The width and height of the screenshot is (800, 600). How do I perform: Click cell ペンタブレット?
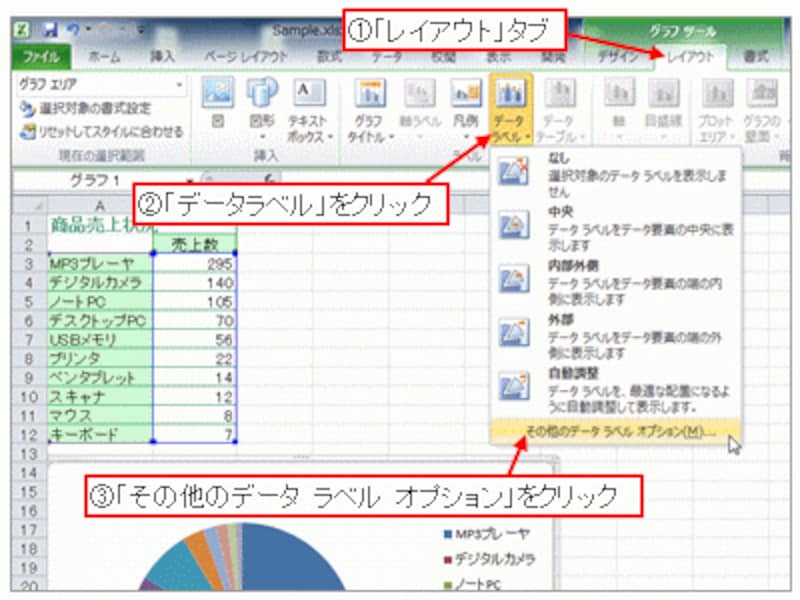coord(101,378)
